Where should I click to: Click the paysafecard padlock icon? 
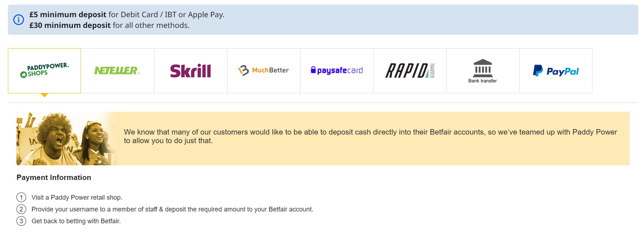tap(313, 70)
